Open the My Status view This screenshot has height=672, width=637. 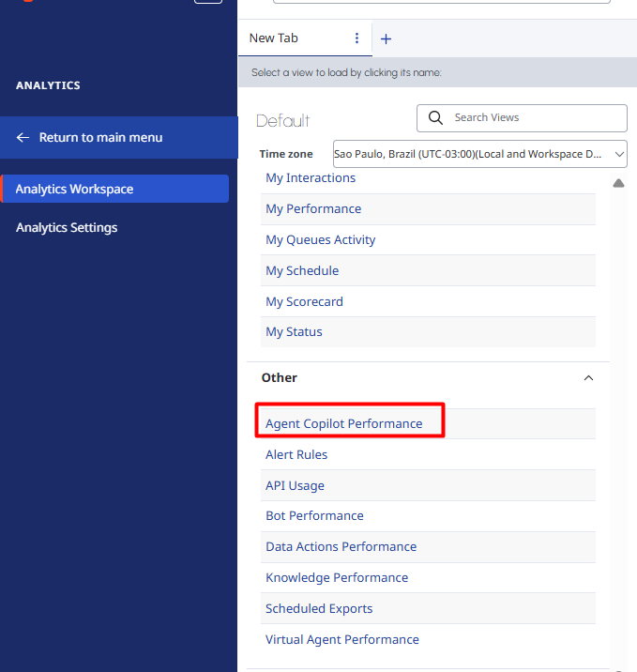(294, 331)
